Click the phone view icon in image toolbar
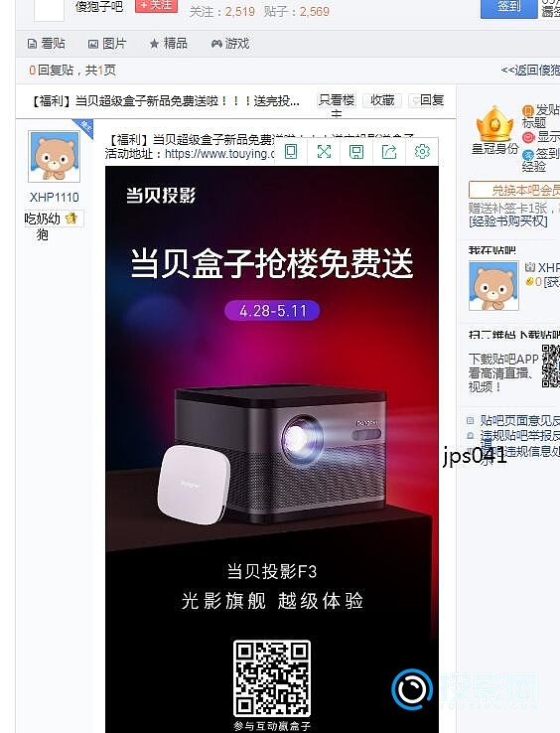 click(x=291, y=151)
